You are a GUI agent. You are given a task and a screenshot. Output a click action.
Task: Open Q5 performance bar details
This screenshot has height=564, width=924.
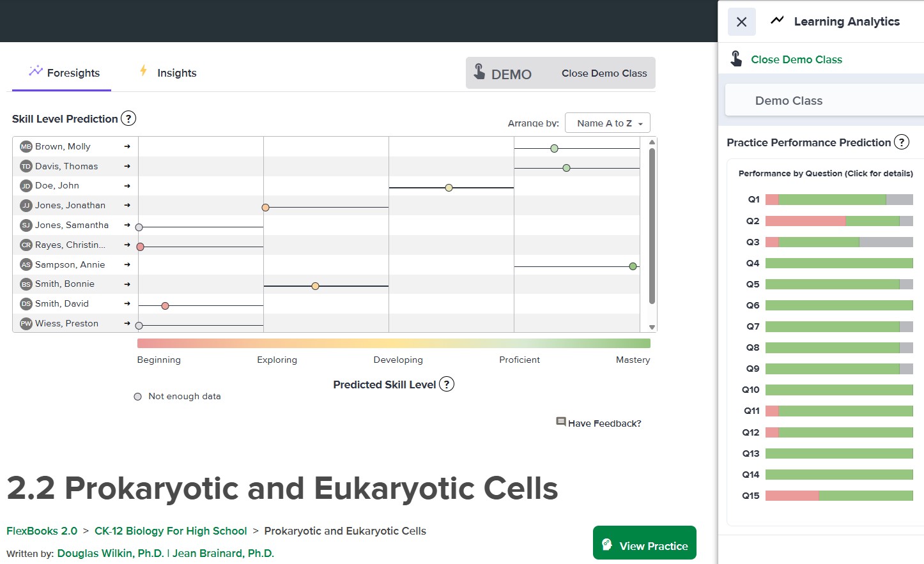tap(839, 284)
